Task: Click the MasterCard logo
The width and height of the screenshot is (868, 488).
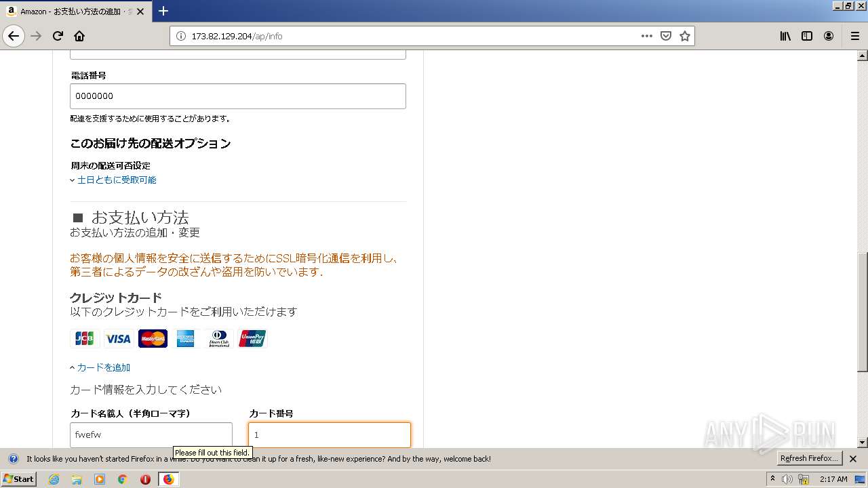Action: [153, 338]
